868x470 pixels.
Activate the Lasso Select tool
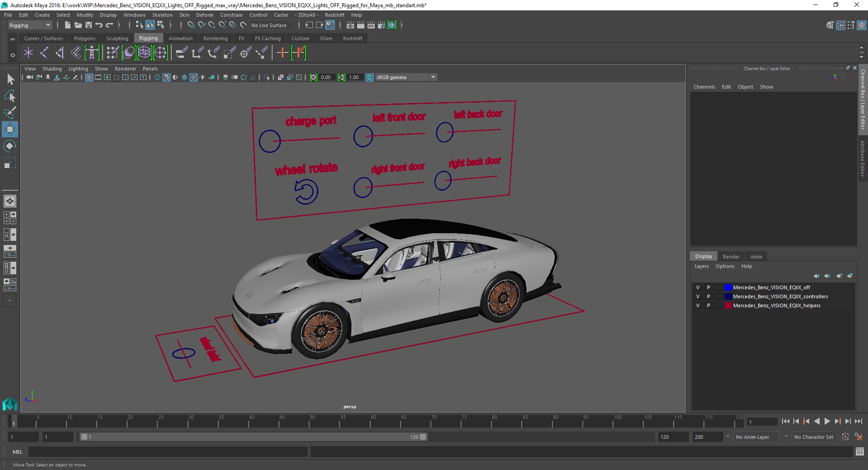[x=10, y=96]
